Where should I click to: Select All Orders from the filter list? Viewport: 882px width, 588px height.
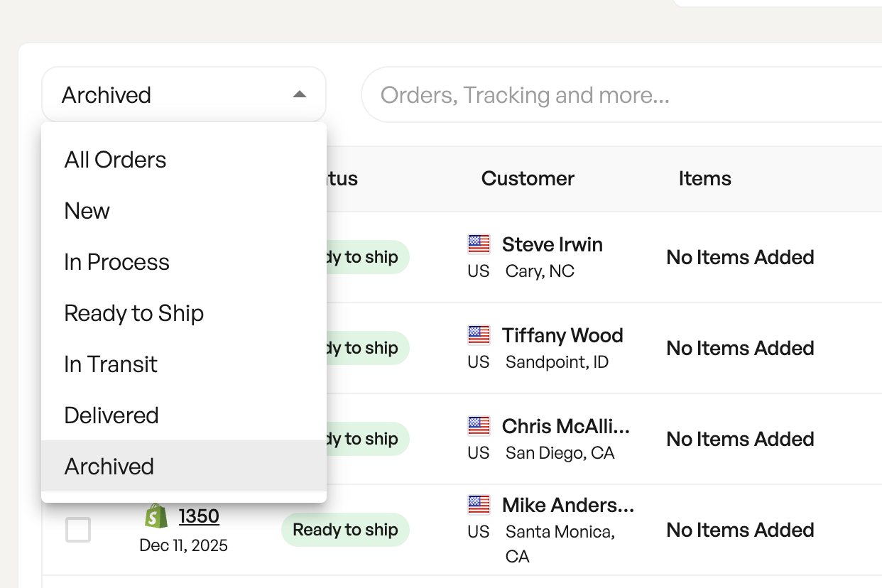[115, 160]
